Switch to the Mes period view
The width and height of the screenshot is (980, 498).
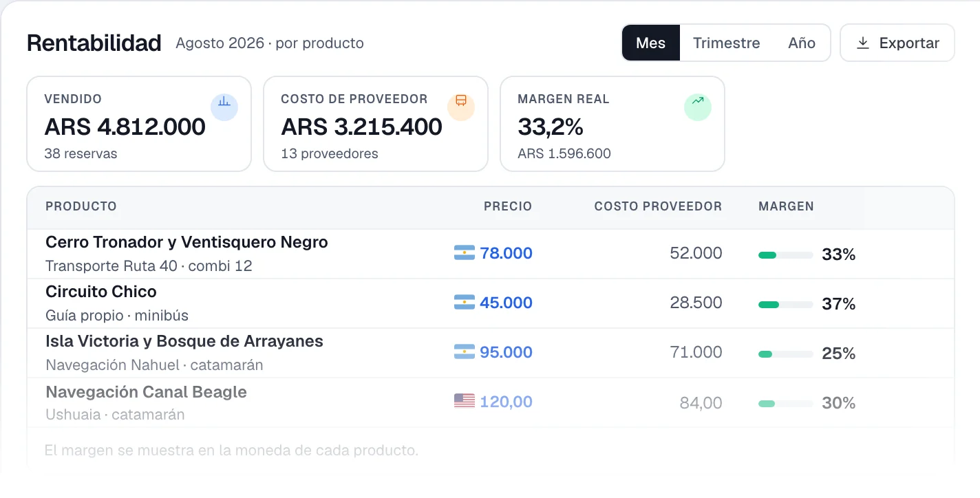pos(651,43)
